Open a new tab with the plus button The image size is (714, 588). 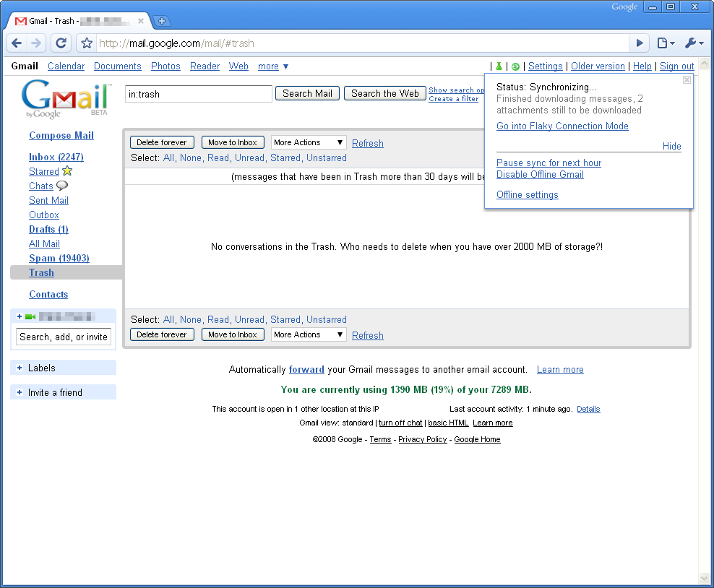tap(161, 21)
